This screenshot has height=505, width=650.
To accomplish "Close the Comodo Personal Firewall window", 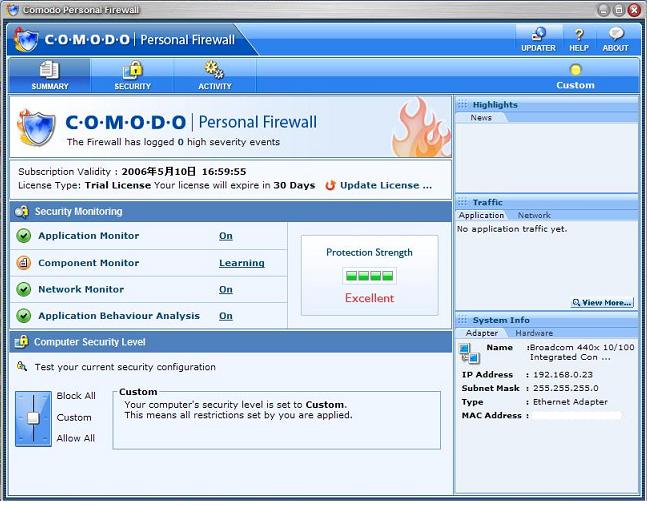I will point(636,10).
